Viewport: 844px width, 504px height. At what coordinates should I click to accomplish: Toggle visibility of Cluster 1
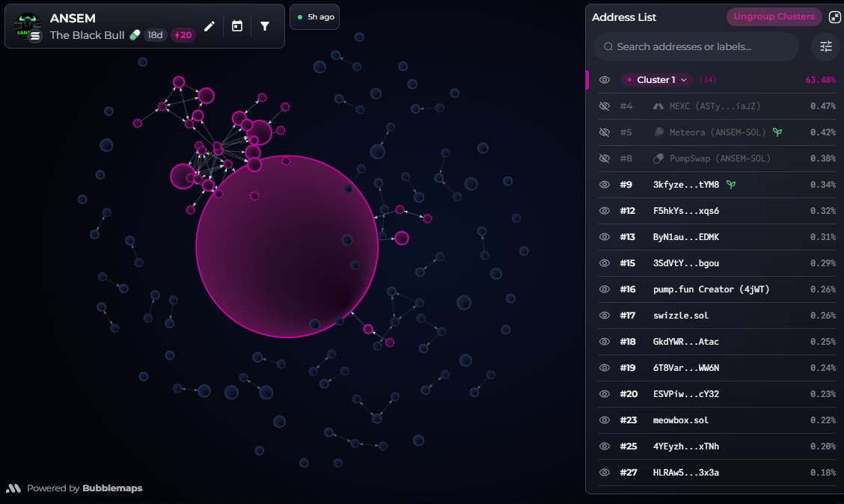coord(605,79)
